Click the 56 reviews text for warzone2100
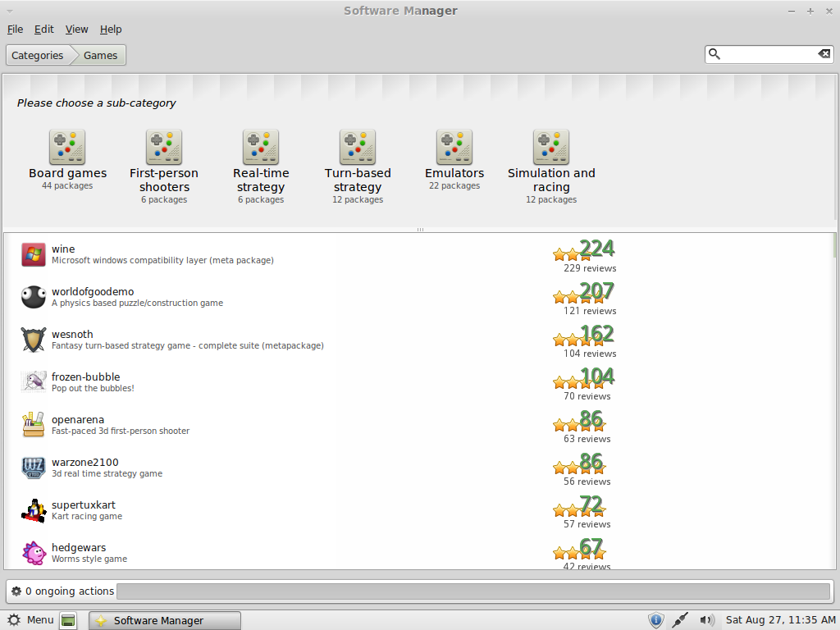 (x=587, y=482)
